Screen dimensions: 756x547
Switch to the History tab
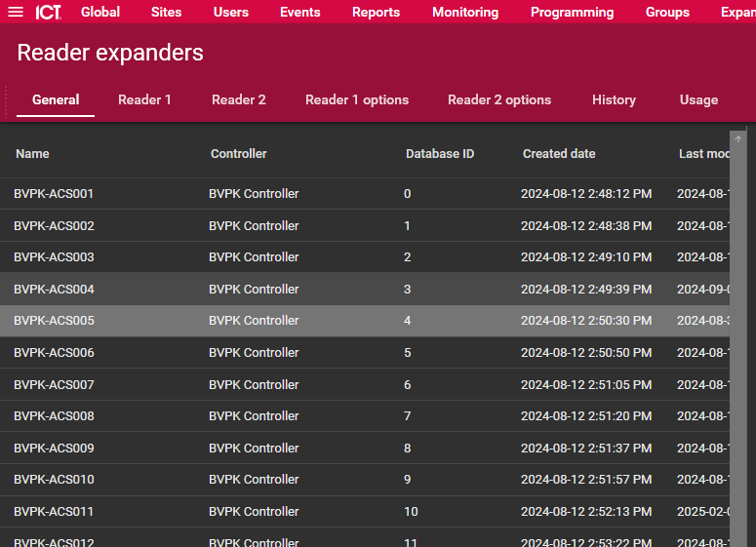tap(614, 99)
